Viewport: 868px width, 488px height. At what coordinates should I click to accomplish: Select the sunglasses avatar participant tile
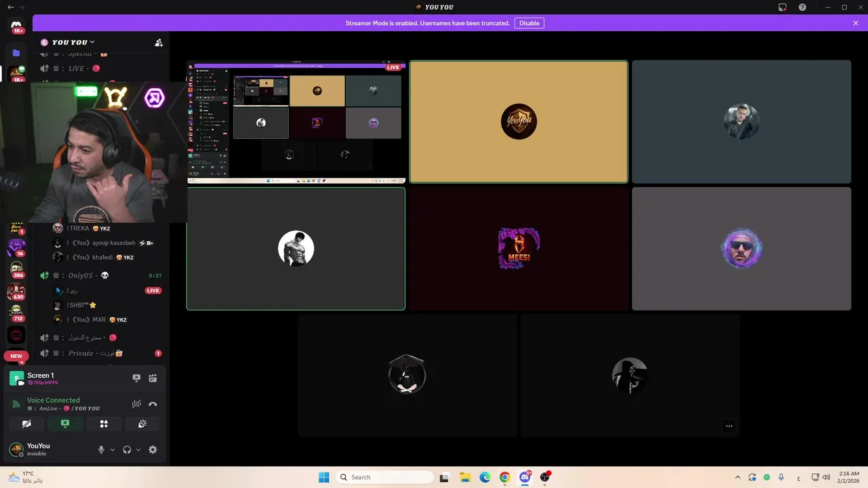tap(741, 249)
